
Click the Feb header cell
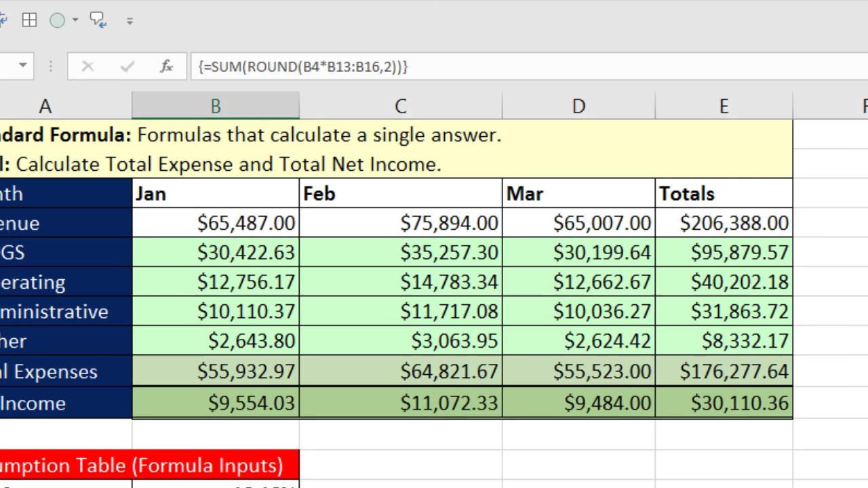click(x=401, y=193)
